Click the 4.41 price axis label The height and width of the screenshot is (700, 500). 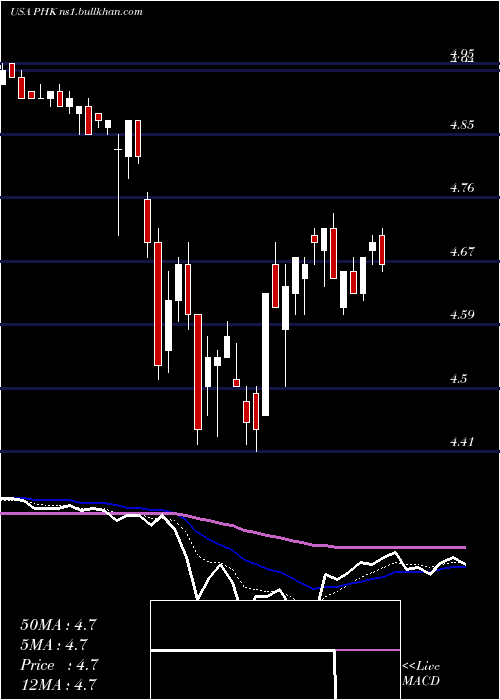[x=462, y=442]
